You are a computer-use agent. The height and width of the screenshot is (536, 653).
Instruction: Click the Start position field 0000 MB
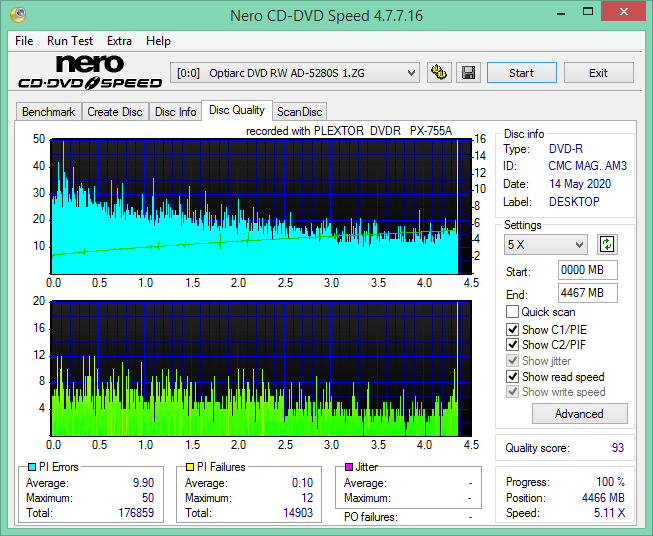587,270
